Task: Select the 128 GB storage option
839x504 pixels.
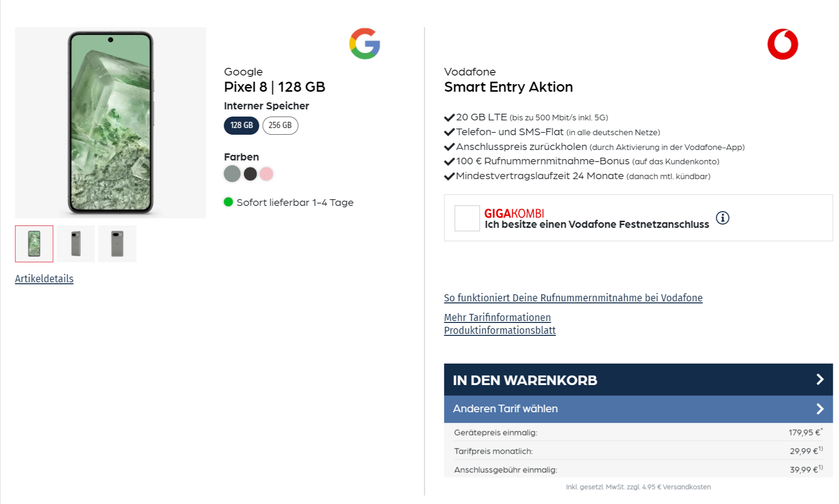Action: (241, 125)
